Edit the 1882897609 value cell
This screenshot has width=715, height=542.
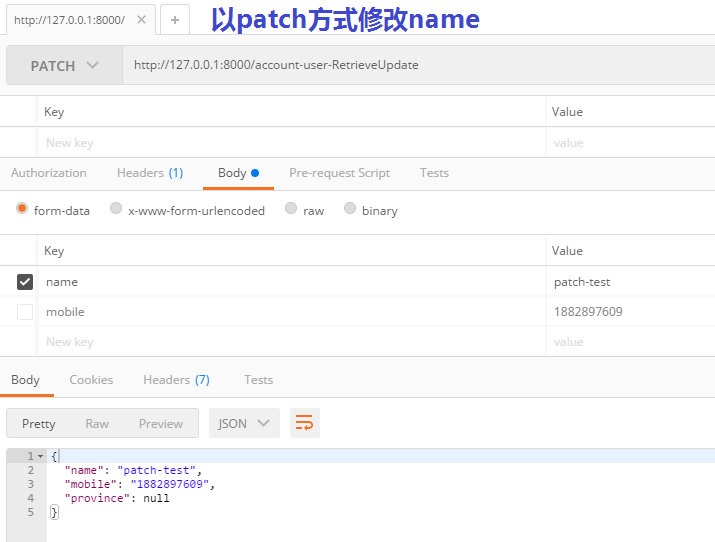pyautogui.click(x=631, y=312)
